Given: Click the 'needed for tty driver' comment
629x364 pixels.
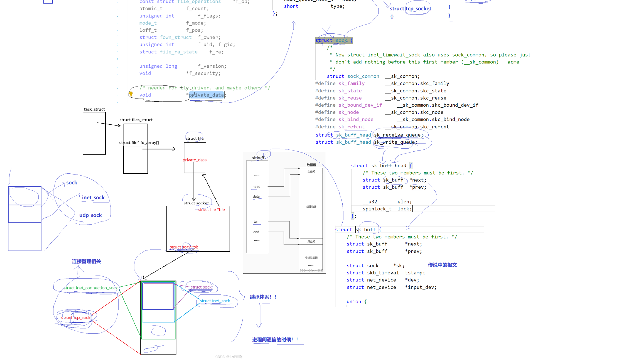Looking at the screenshot, I should point(205,88).
